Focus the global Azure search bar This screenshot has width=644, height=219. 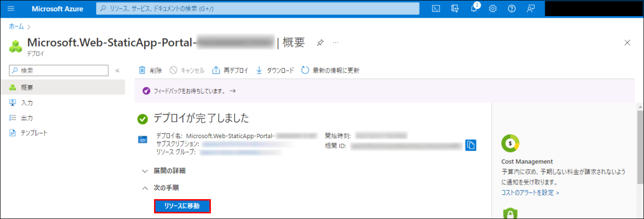tap(258, 9)
